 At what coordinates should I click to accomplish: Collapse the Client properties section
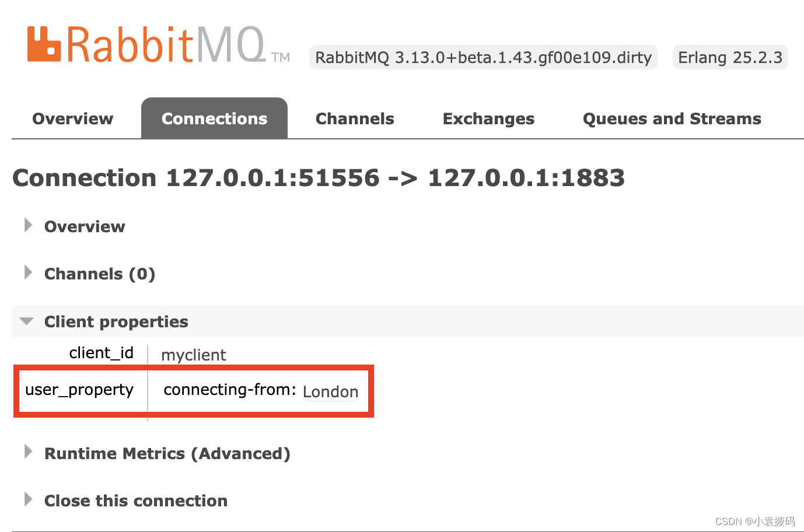click(x=116, y=321)
